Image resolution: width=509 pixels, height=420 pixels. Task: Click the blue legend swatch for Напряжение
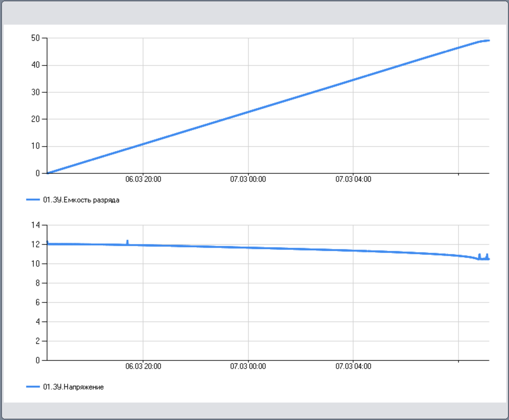pos(33,387)
